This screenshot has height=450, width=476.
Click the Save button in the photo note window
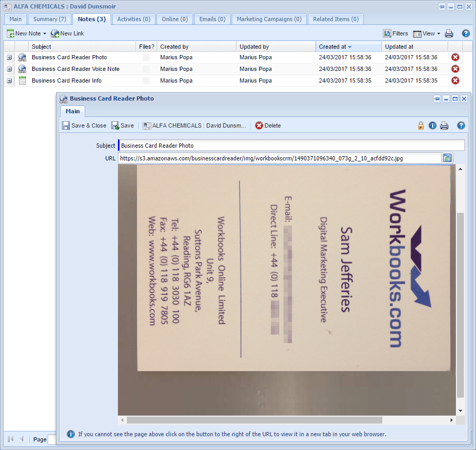click(x=122, y=125)
